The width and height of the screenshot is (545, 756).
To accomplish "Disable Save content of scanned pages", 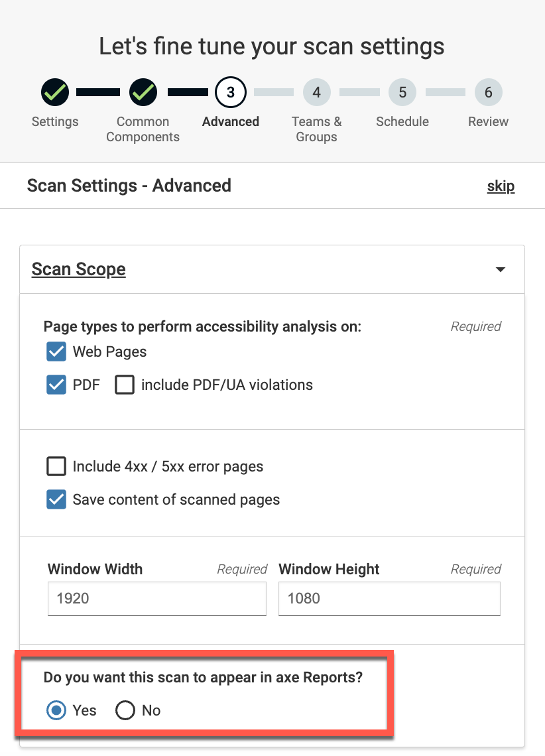I will tap(56, 499).
